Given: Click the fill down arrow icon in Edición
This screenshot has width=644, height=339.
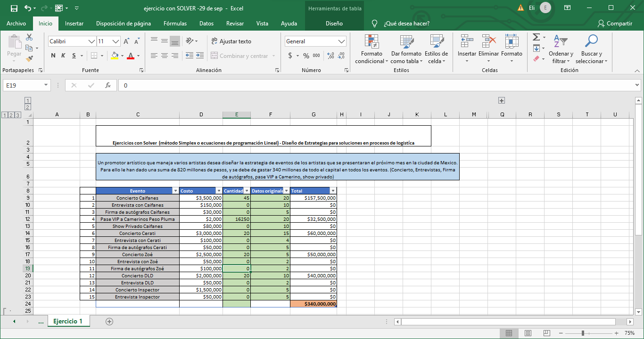Looking at the screenshot, I should [x=536, y=48].
